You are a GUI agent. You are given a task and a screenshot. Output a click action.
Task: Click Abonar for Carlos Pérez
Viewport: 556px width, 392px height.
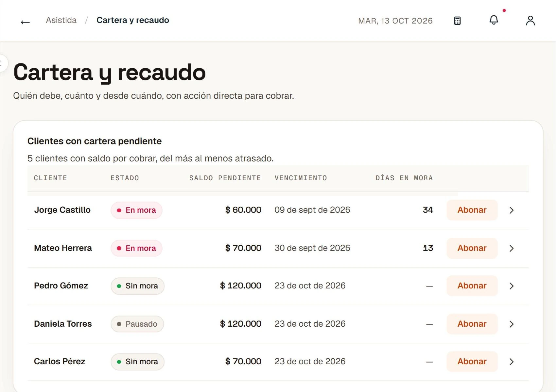472,362
